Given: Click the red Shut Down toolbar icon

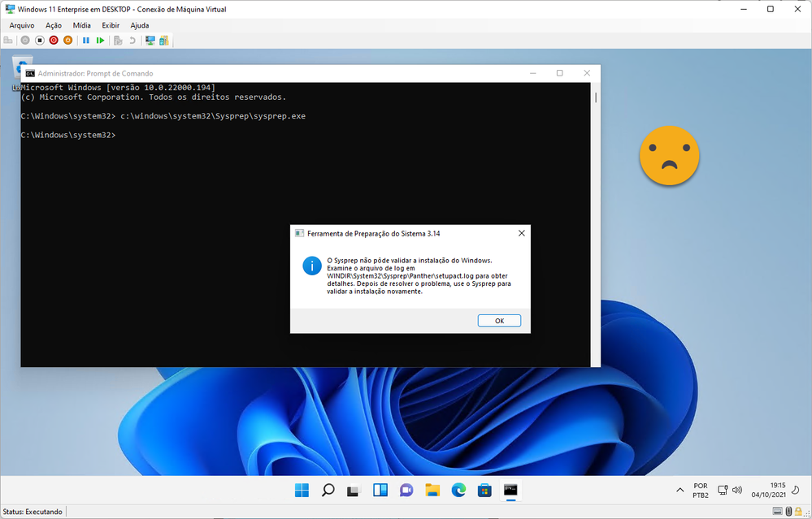Looking at the screenshot, I should [54, 41].
